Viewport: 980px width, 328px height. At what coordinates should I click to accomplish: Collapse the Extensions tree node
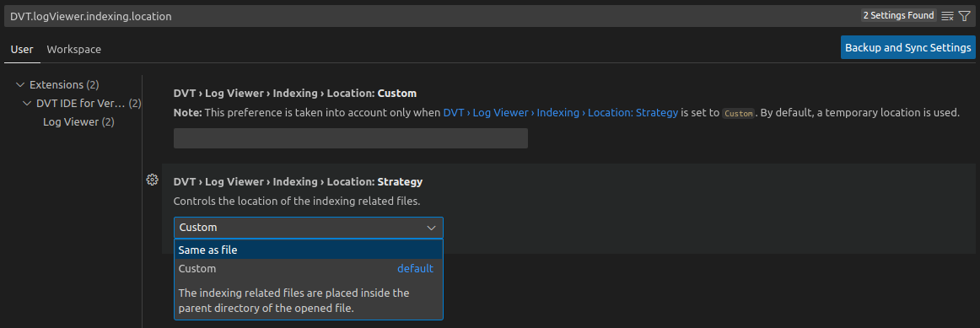(x=20, y=84)
